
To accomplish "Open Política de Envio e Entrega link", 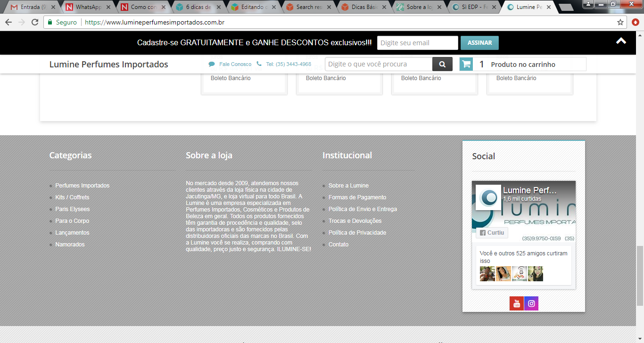I will [363, 209].
